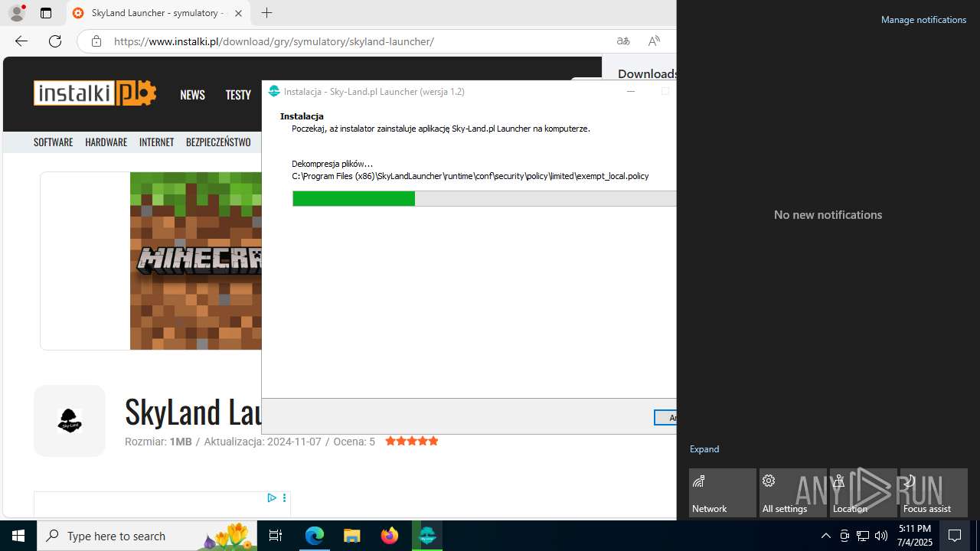
Task: Click Expand in the action center
Action: (704, 449)
